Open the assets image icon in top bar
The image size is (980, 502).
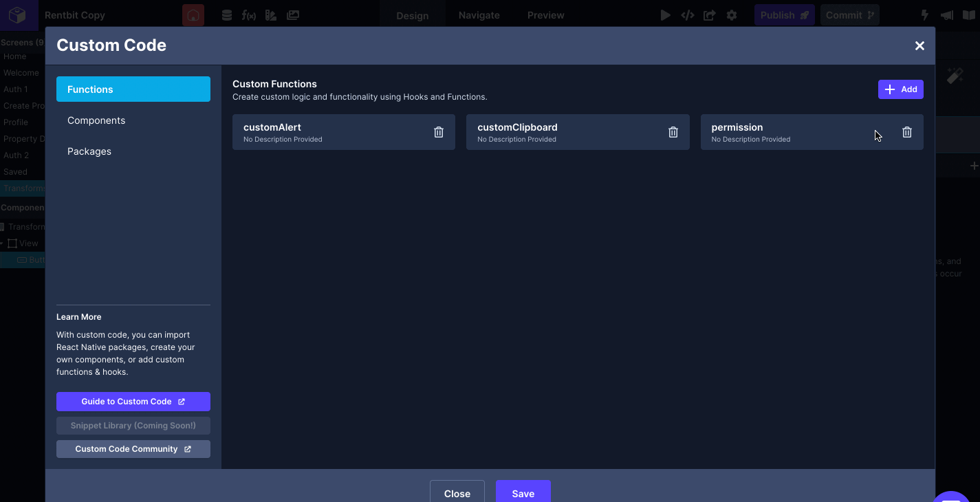tap(293, 15)
